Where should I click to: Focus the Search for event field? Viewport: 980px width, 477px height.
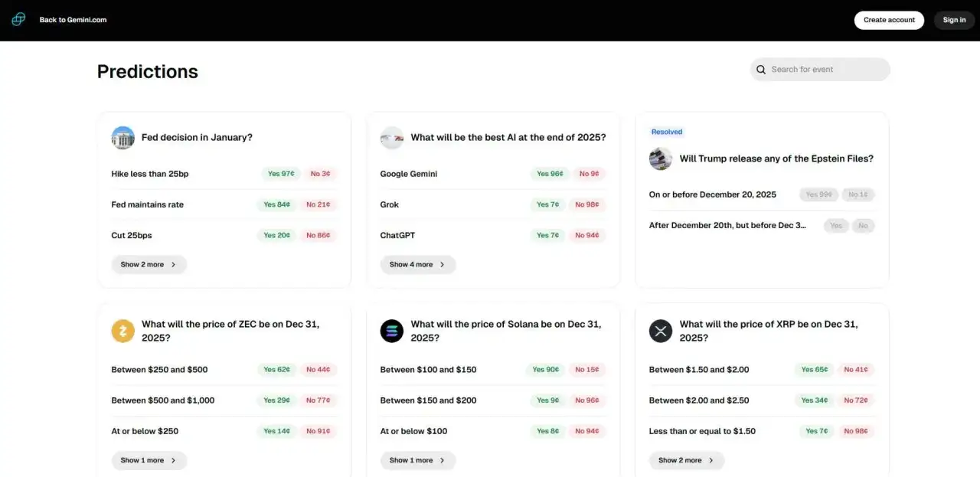[x=827, y=70]
